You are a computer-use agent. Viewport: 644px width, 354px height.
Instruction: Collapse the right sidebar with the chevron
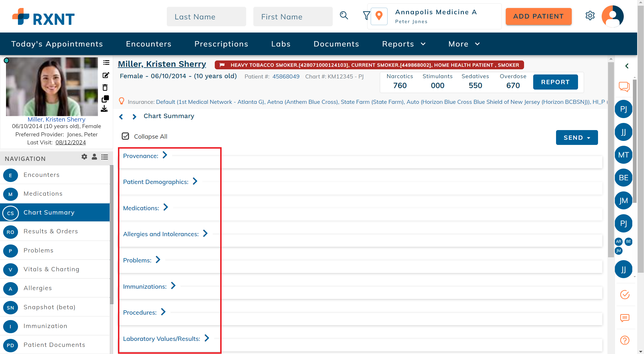627,66
